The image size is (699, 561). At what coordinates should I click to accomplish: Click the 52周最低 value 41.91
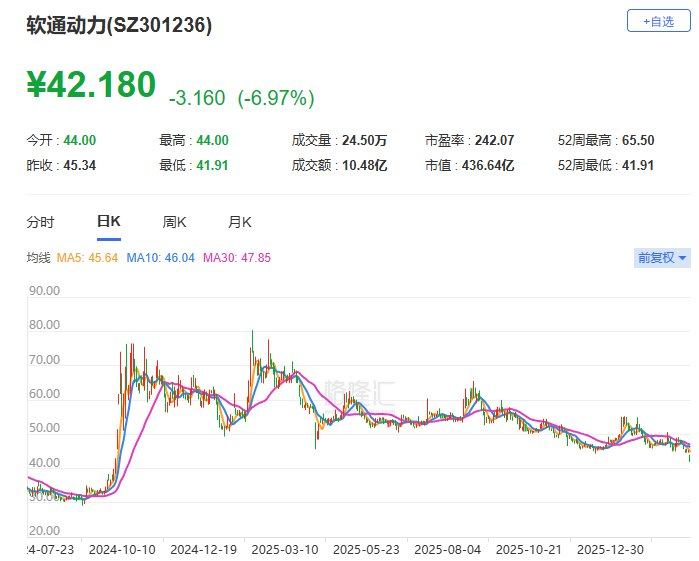click(638, 165)
